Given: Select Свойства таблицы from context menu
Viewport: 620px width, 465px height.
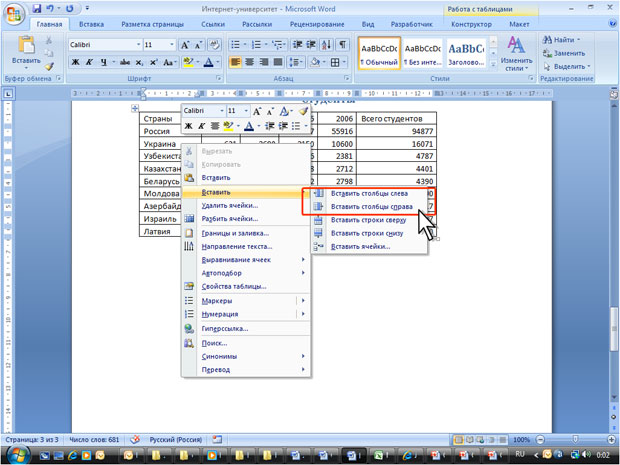Looking at the screenshot, I should click(x=234, y=286).
